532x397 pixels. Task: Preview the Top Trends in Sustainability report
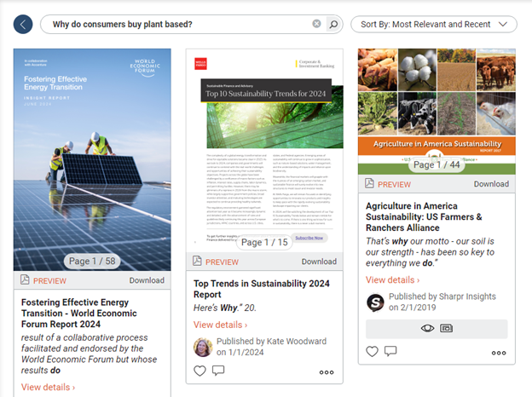coord(222,262)
